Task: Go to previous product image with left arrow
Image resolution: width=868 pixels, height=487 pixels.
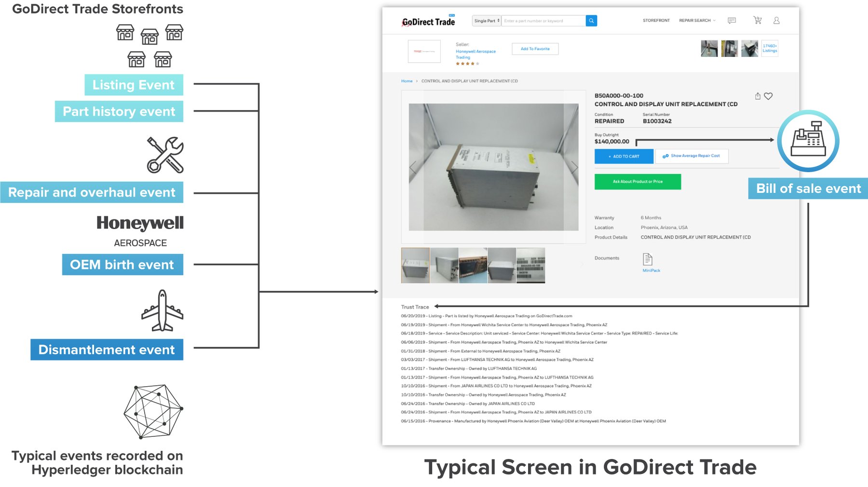Action: tap(413, 167)
